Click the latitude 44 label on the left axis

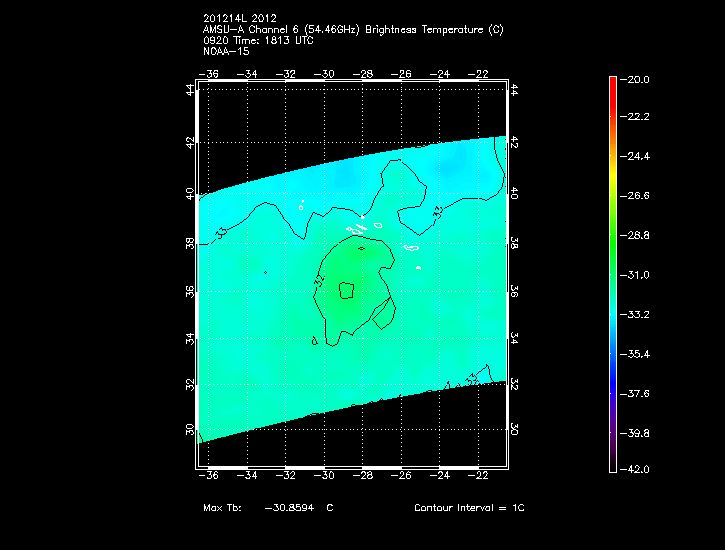(x=190, y=89)
